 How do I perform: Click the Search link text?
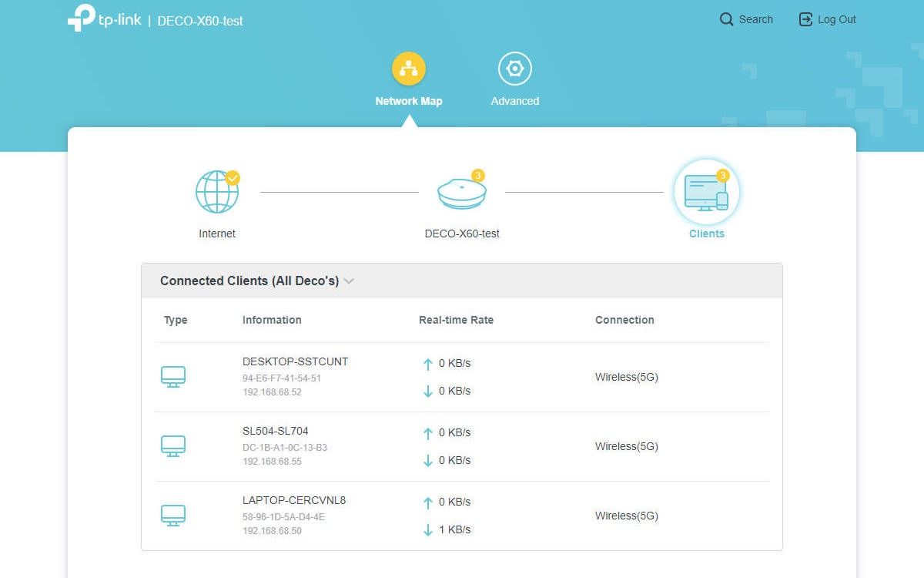756,19
